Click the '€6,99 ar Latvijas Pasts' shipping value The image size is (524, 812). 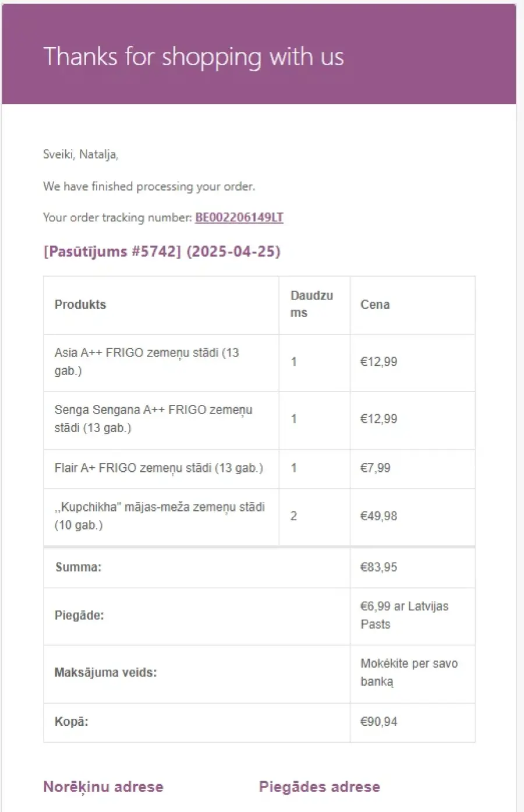404,615
